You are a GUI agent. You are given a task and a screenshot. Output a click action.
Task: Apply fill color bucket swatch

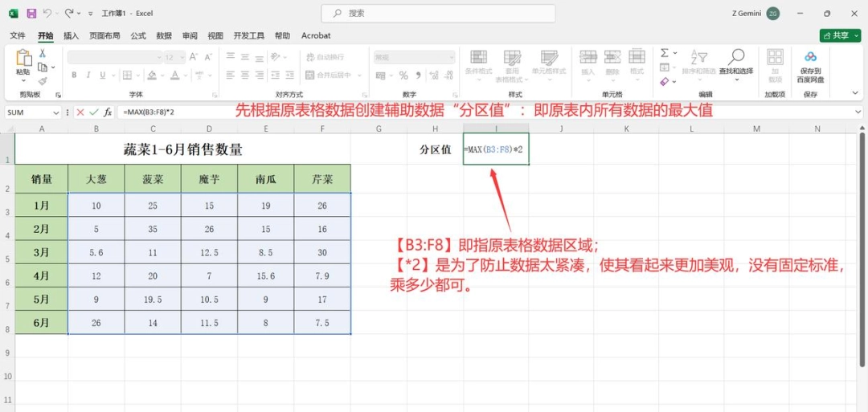[x=152, y=75]
